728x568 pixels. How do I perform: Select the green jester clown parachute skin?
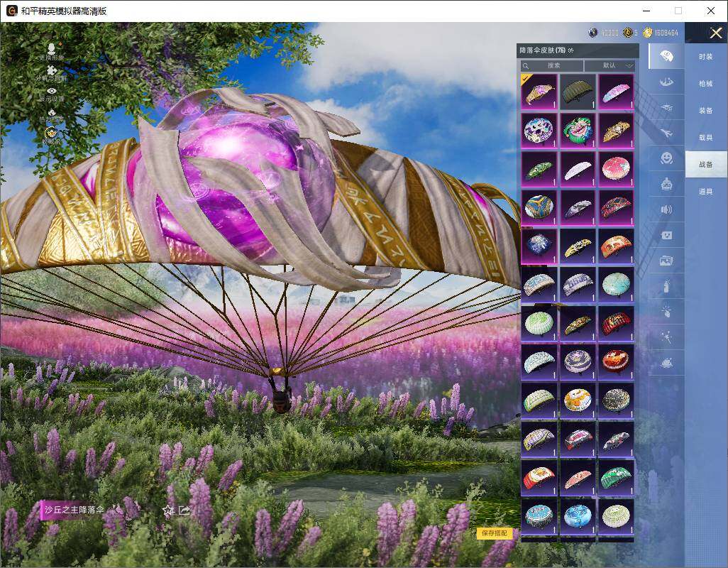pos(578,131)
